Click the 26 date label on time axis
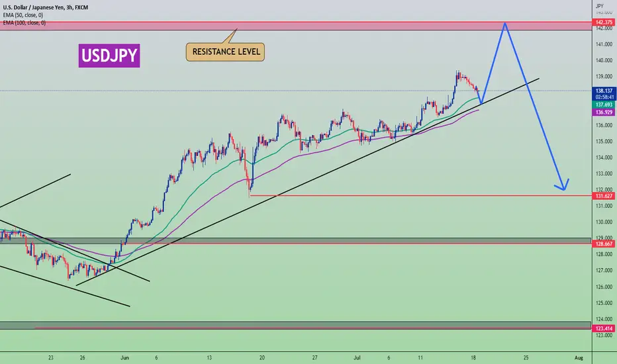 point(82,357)
